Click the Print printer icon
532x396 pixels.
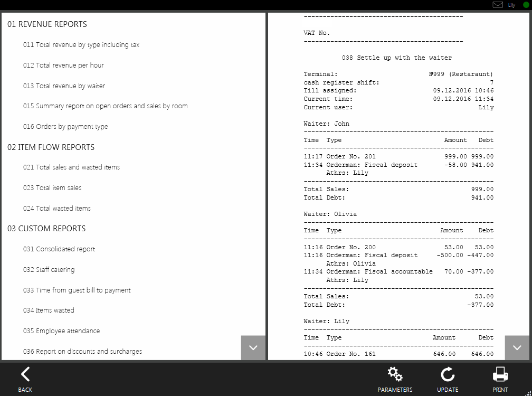500,375
